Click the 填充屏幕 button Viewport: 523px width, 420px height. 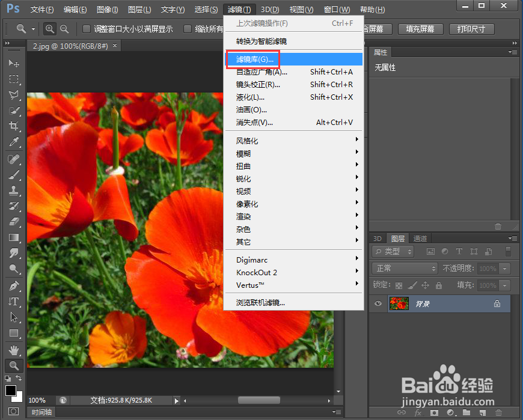(420, 29)
